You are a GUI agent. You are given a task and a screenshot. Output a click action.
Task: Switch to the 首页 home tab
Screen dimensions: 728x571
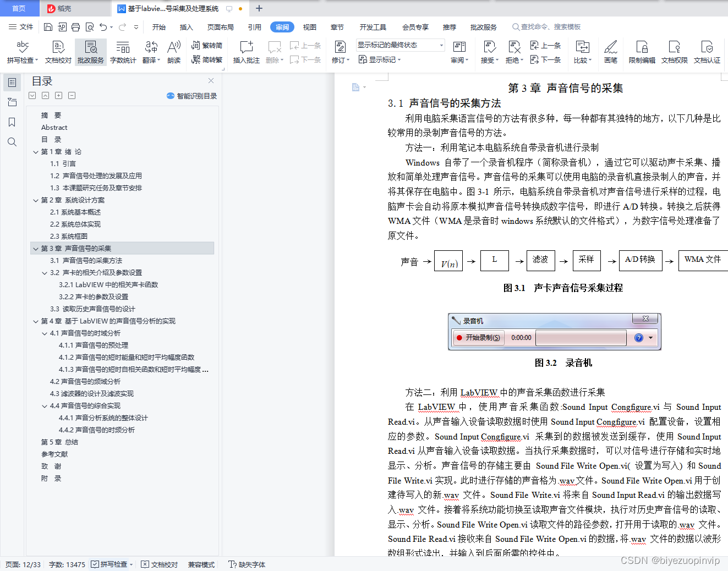(19, 8)
